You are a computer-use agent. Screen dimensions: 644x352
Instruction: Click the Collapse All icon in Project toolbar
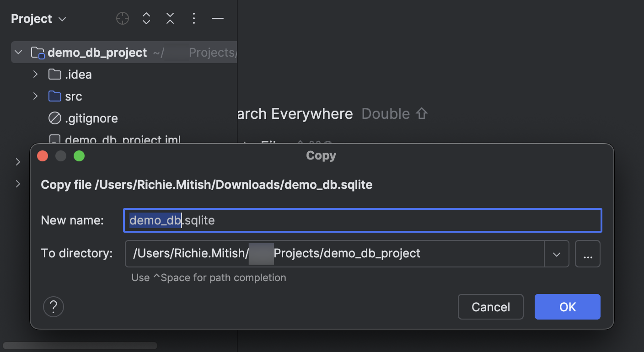pos(170,18)
